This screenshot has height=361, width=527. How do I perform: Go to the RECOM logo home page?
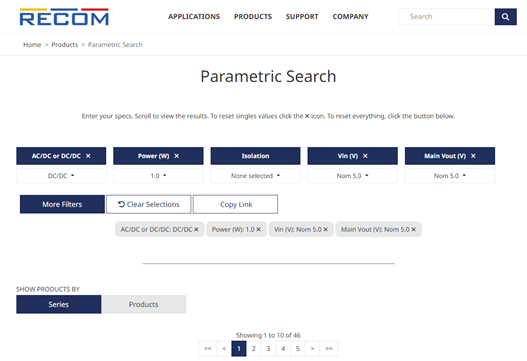pos(64,17)
